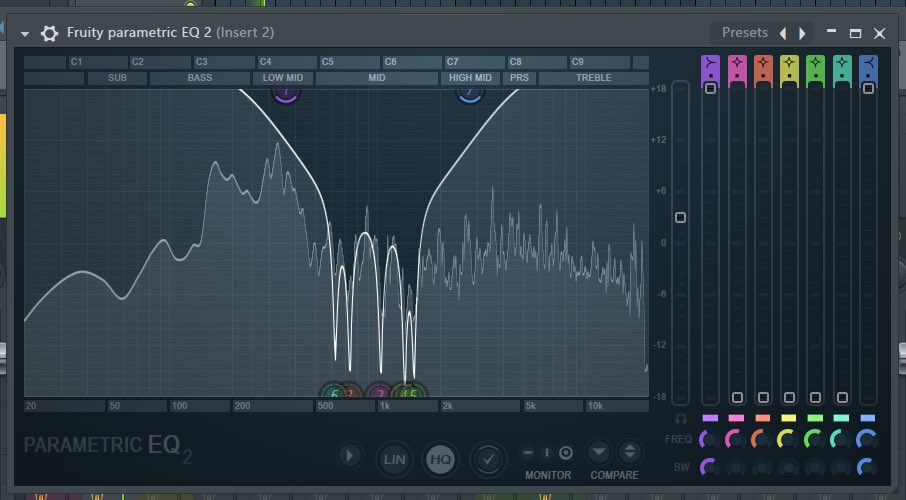This screenshot has height=500, width=906.
Task: Select the teal band 6 color swatch
Action: tap(842, 418)
